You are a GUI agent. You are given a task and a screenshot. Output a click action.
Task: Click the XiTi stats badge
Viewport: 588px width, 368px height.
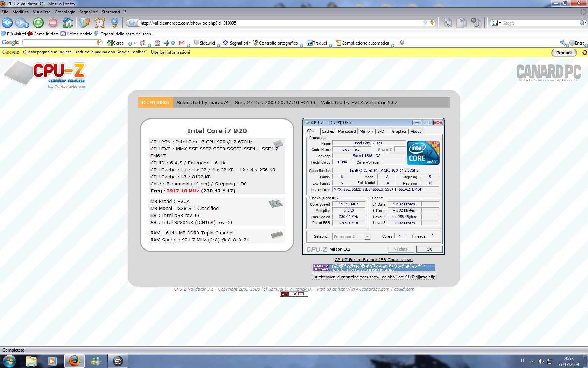click(294, 294)
